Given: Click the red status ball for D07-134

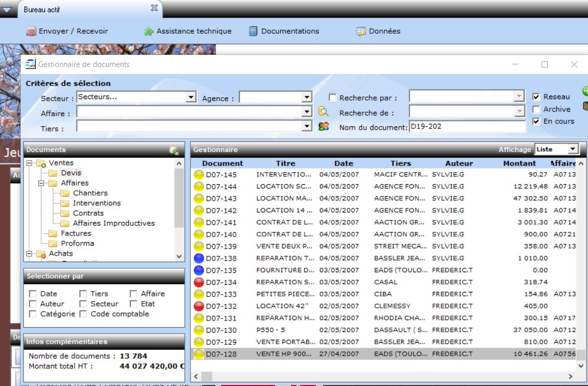Looking at the screenshot, I should (199, 282).
